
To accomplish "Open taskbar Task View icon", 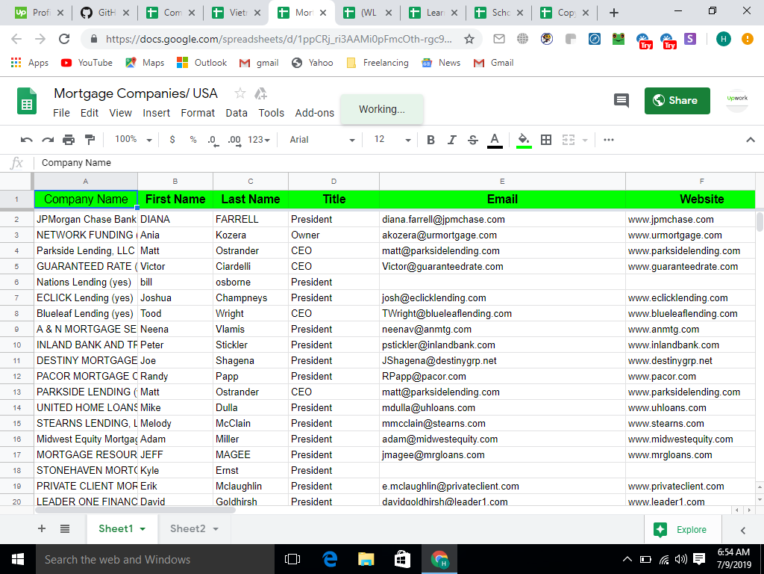I will click(292, 559).
